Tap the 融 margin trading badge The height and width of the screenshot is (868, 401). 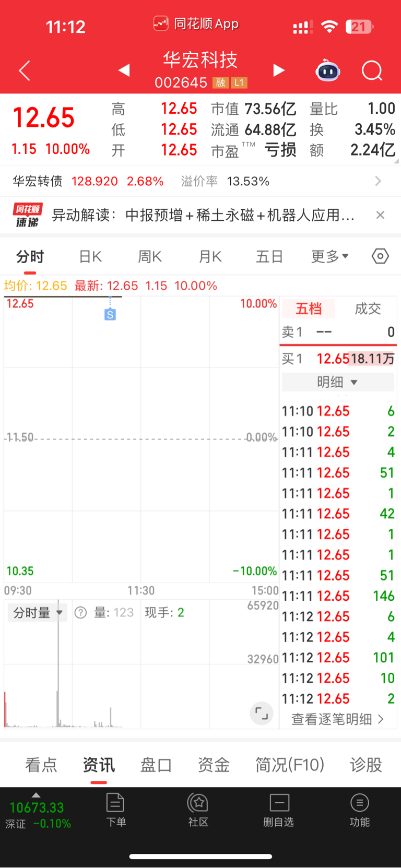point(220,82)
